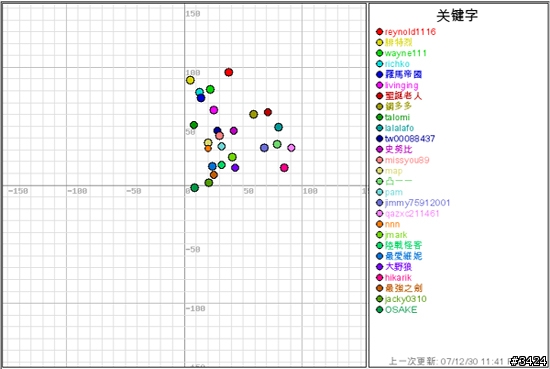Image resolution: width=550 pixels, height=369 pixels.
Task: Select 聖誕老人's dark red point in the plot
Action: (268, 112)
